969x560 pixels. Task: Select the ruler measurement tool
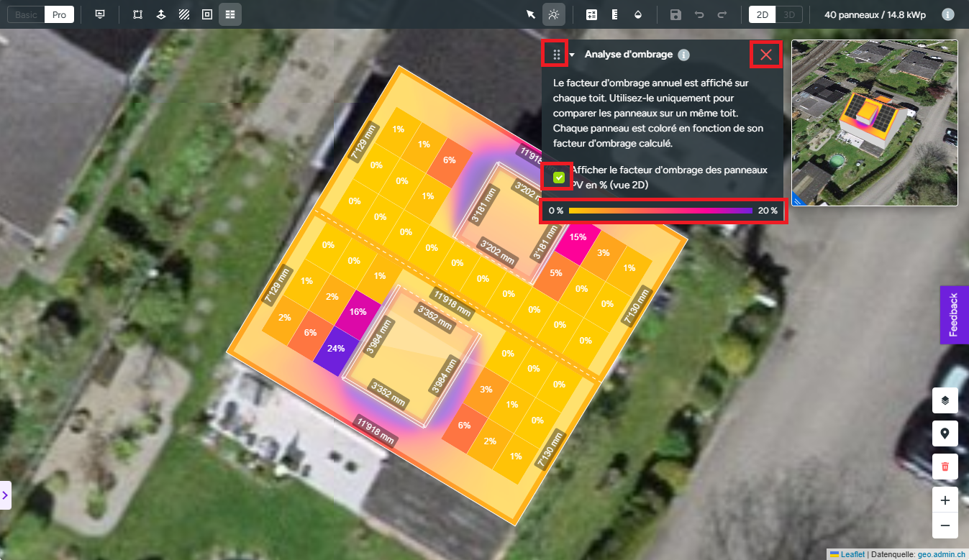(614, 14)
